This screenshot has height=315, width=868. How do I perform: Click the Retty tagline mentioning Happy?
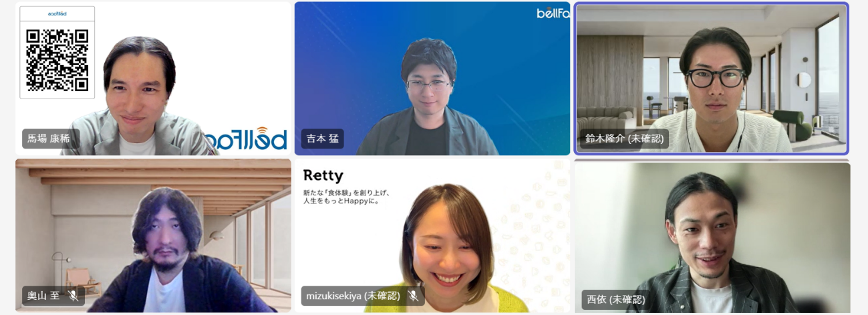(346, 197)
